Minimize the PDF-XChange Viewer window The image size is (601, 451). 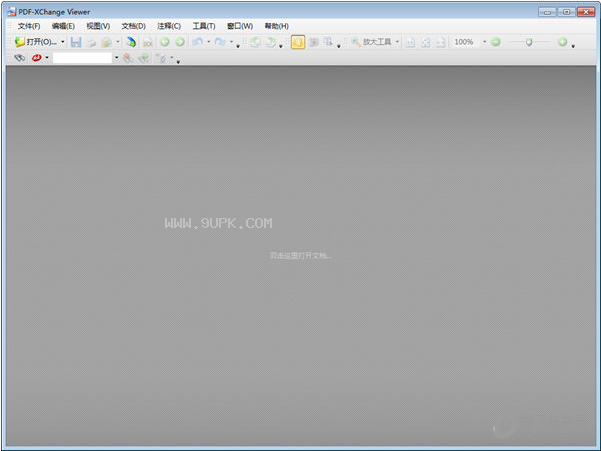click(547, 12)
